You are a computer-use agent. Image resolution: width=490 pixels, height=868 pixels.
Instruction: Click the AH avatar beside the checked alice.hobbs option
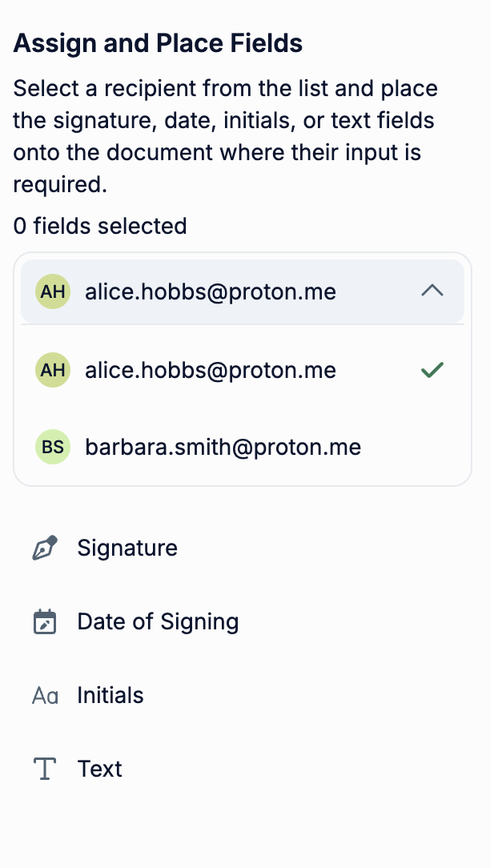[x=53, y=370]
